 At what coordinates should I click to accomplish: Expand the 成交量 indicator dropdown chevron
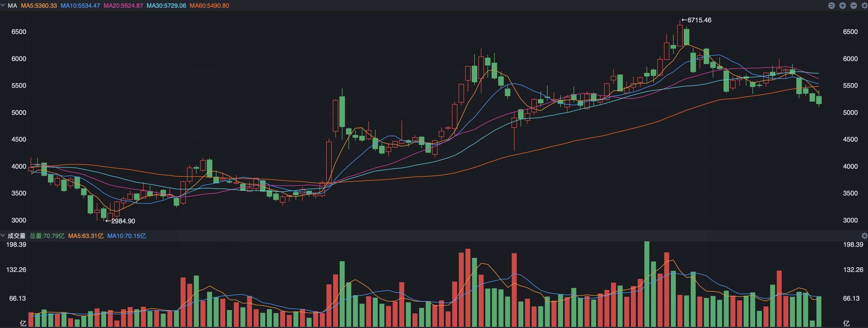(x=3, y=236)
